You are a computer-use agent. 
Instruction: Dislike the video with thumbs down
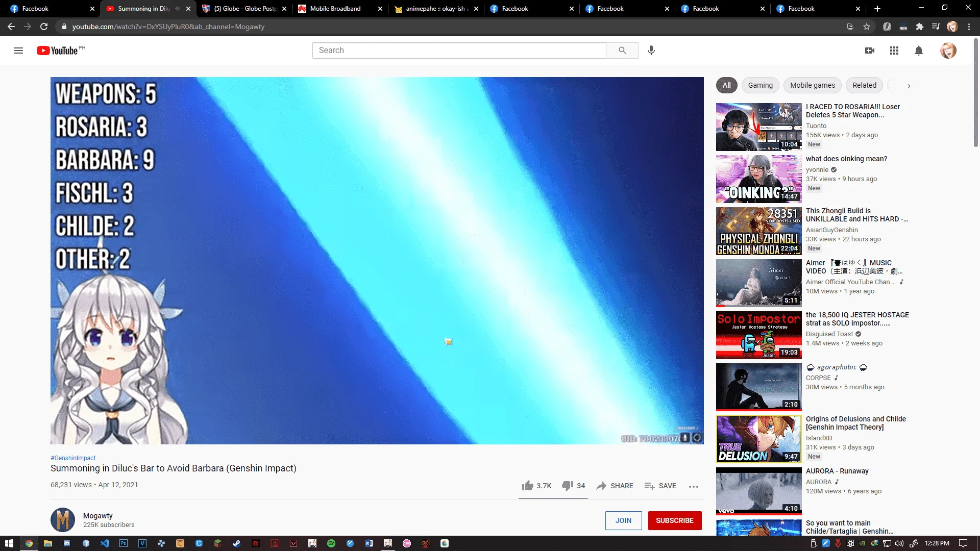[x=573, y=486]
